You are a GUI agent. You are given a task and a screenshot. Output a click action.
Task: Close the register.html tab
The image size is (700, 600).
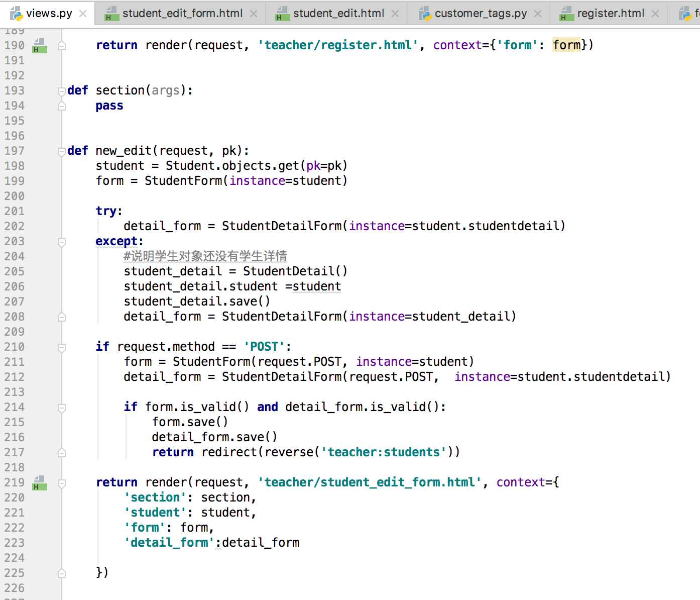pyautogui.click(x=655, y=14)
